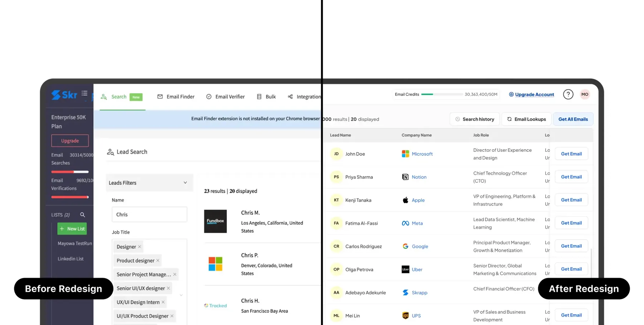The height and width of the screenshot is (325, 644).
Task: Remove the UX/UI Design Intern tag
Action: [x=163, y=302]
